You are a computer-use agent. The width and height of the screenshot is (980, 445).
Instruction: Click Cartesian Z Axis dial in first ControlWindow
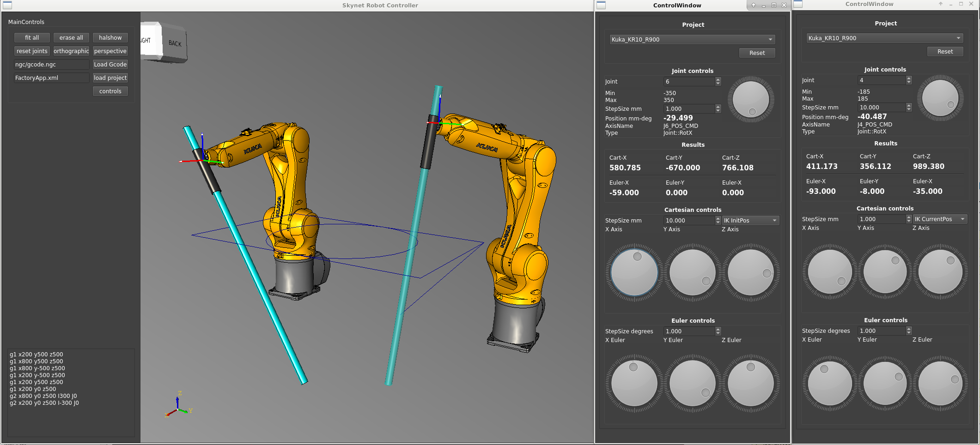[x=751, y=272]
